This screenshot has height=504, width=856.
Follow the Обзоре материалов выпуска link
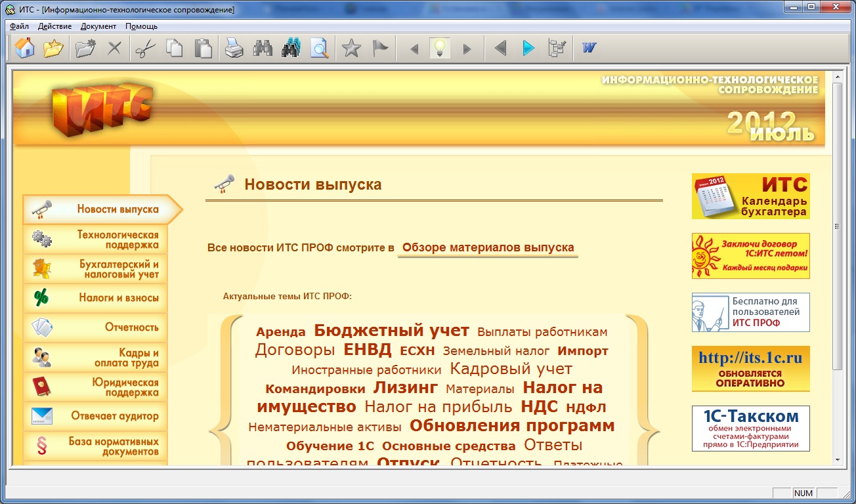click(x=488, y=247)
